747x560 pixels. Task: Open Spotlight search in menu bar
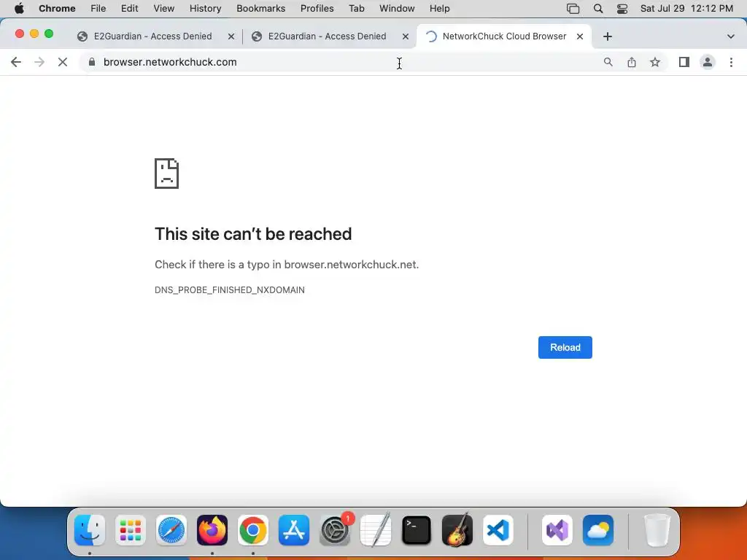[598, 9]
